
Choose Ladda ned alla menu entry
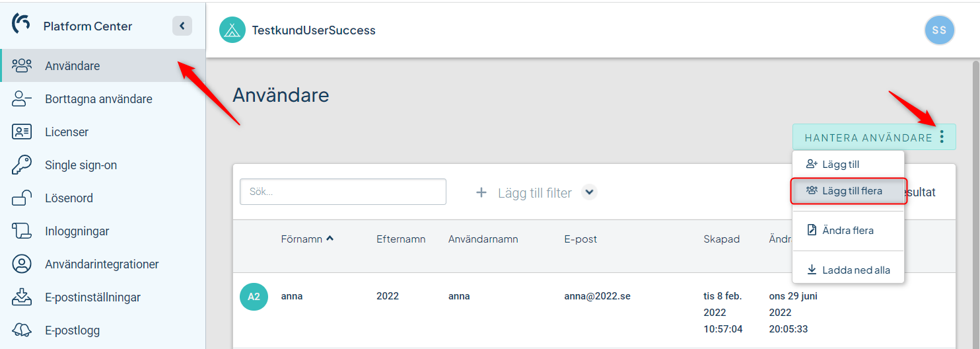point(848,270)
